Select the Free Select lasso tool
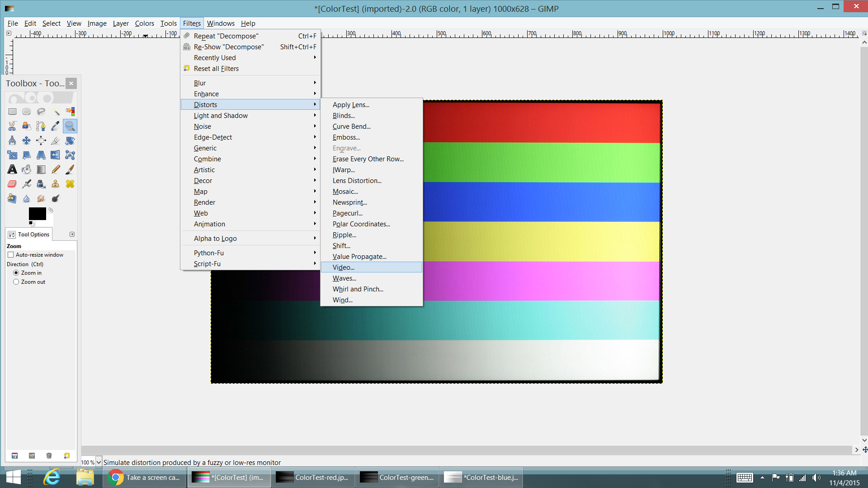This screenshot has height=488, width=868. coord(41,112)
